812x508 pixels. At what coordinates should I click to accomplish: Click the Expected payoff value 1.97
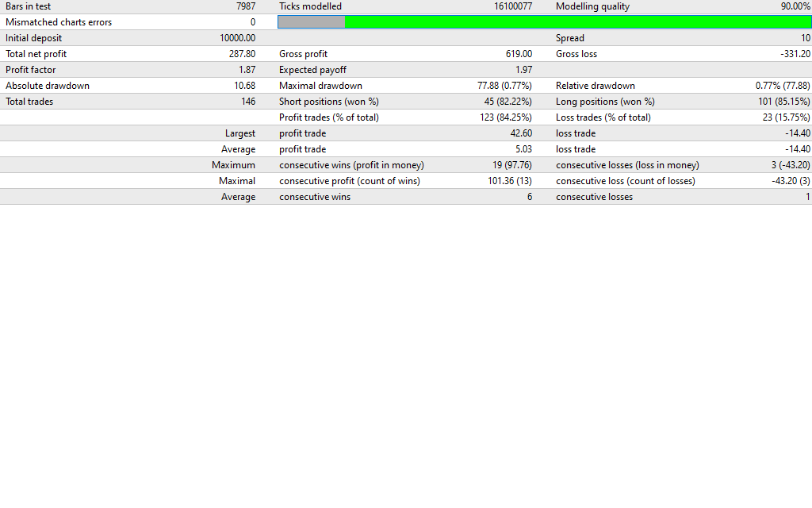point(523,70)
